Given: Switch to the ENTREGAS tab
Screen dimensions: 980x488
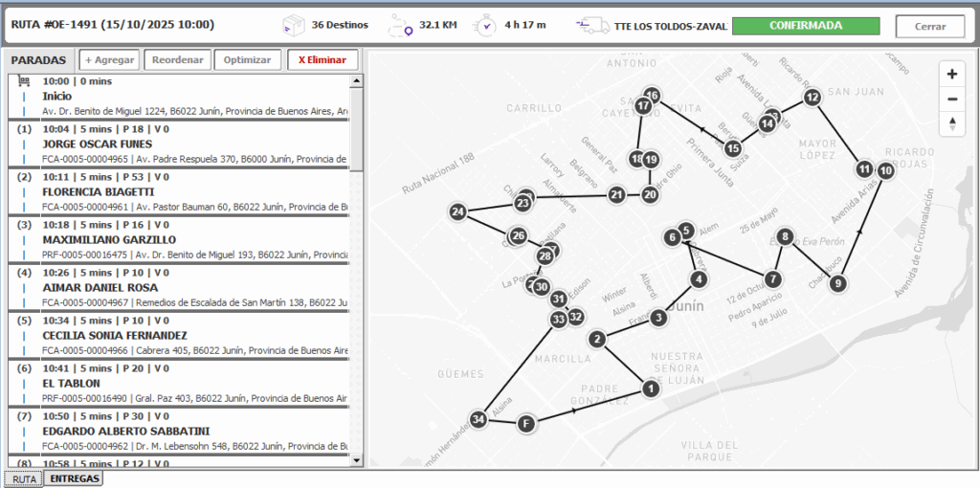Looking at the screenshot, I should pyautogui.click(x=74, y=478).
